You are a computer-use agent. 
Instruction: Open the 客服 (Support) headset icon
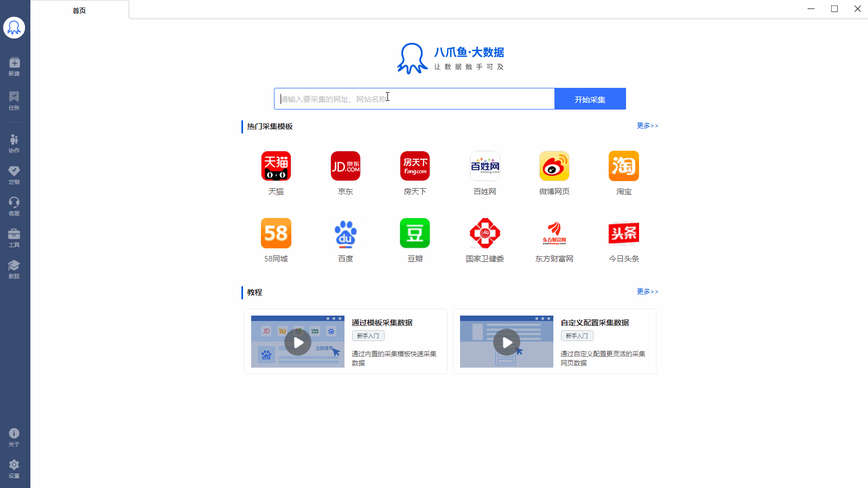[x=14, y=207]
